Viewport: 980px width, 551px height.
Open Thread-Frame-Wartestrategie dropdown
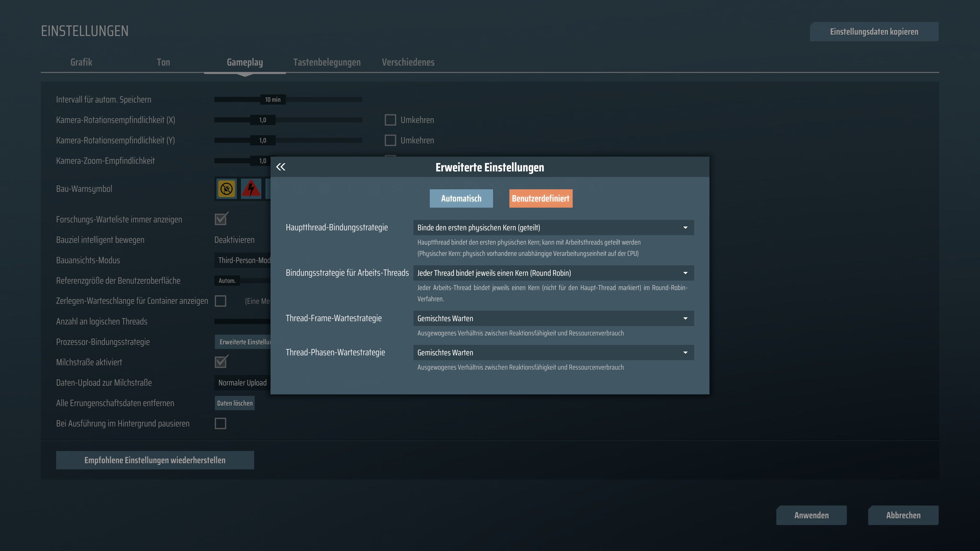(x=553, y=318)
